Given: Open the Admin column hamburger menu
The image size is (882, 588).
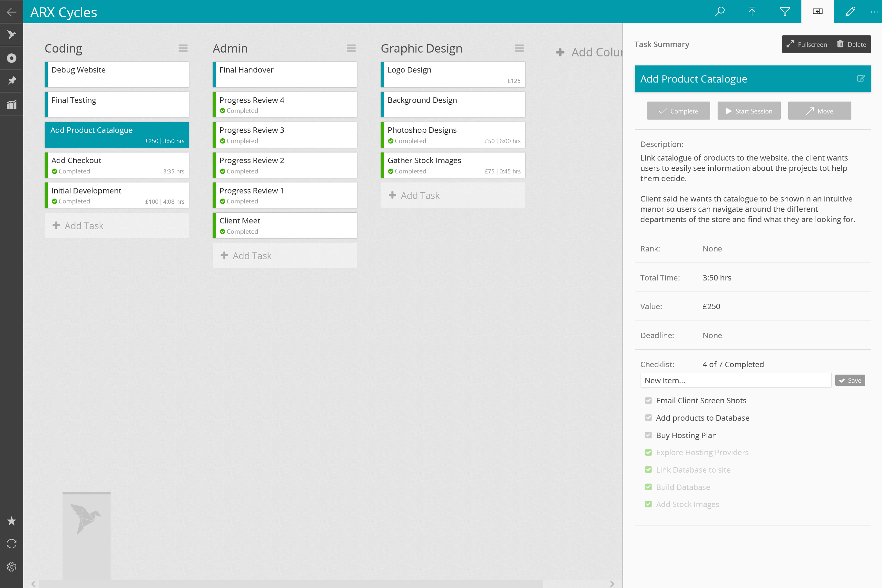Looking at the screenshot, I should (x=351, y=48).
